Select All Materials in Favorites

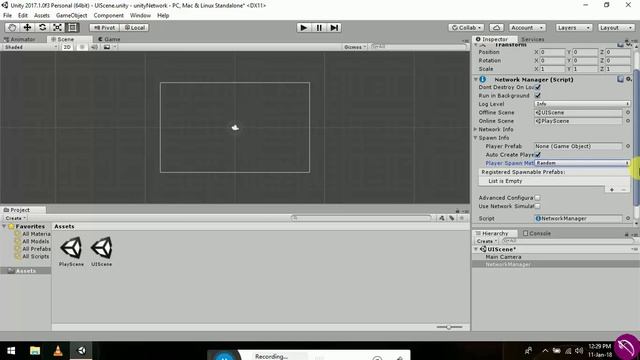tap(33, 234)
